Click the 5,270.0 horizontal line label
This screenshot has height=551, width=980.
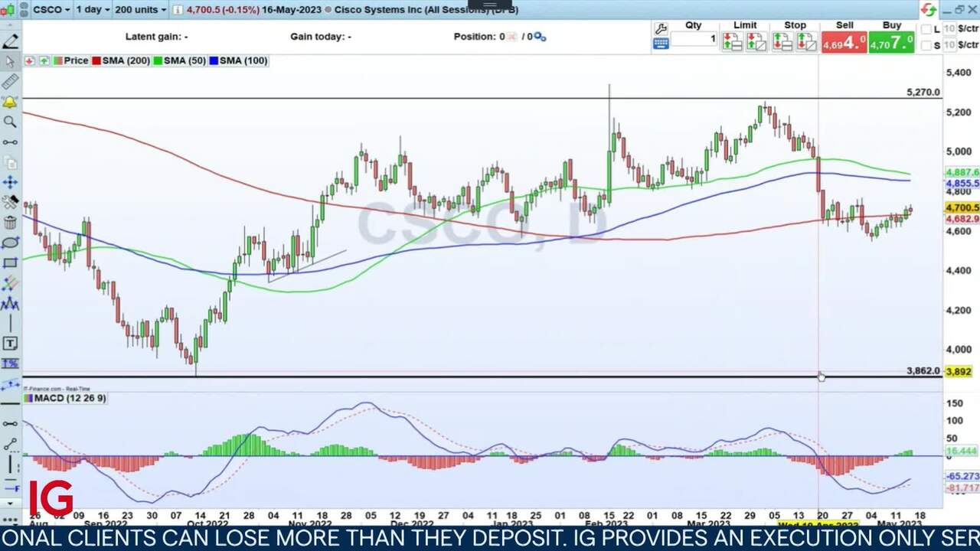point(923,92)
